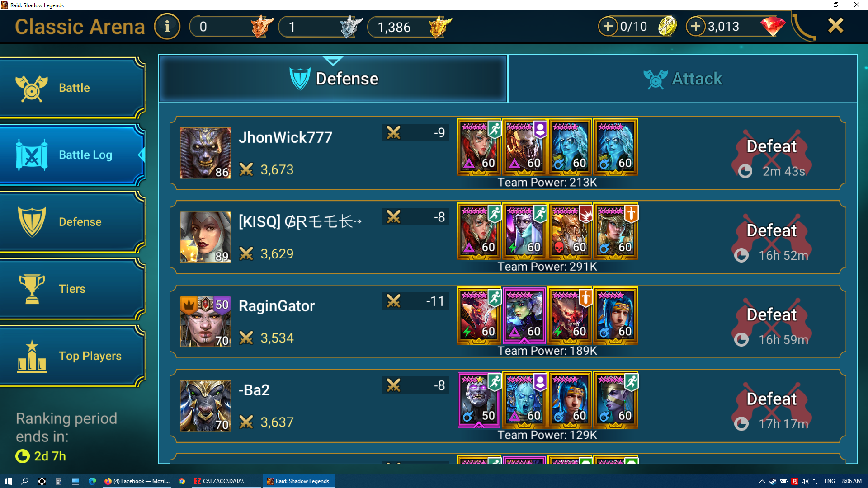Open Microsoft Edge from the taskbar
This screenshot has width=868, height=488.
point(92,481)
